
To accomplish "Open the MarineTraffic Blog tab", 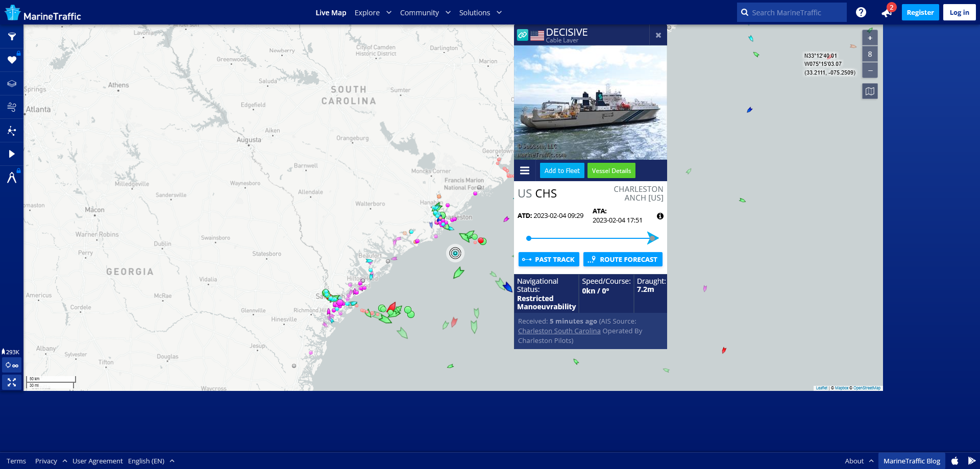I will 912,461.
